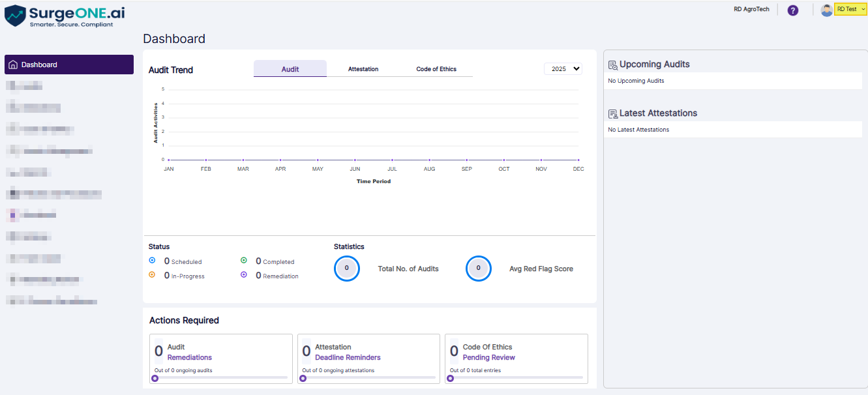Click the orange In-Progress status icon
The width and height of the screenshot is (868, 395).
click(x=153, y=274)
